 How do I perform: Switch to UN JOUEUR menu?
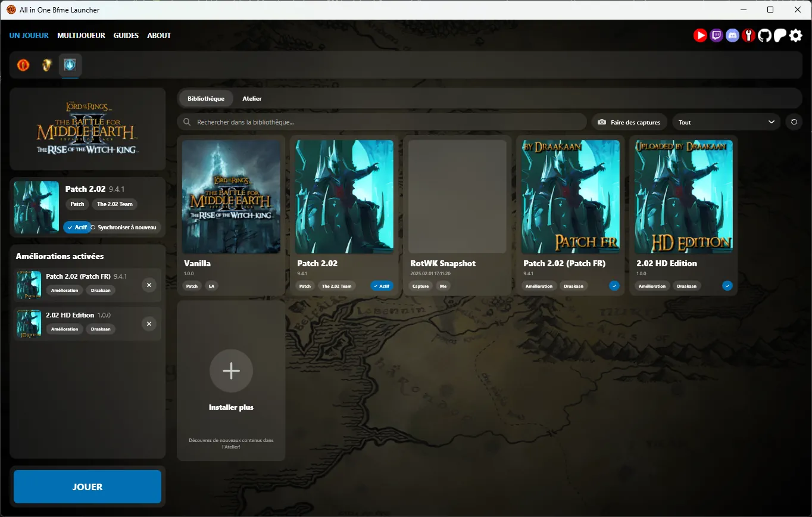(29, 36)
